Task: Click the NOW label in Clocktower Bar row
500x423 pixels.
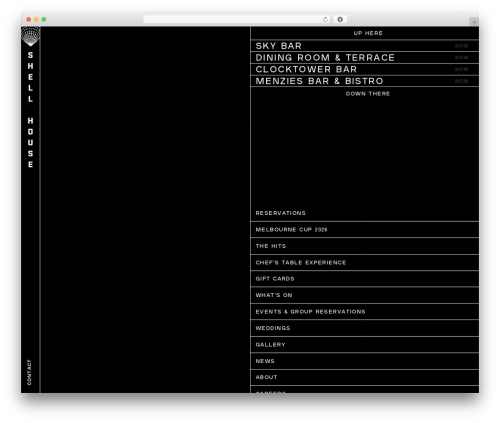Action: pos(461,69)
